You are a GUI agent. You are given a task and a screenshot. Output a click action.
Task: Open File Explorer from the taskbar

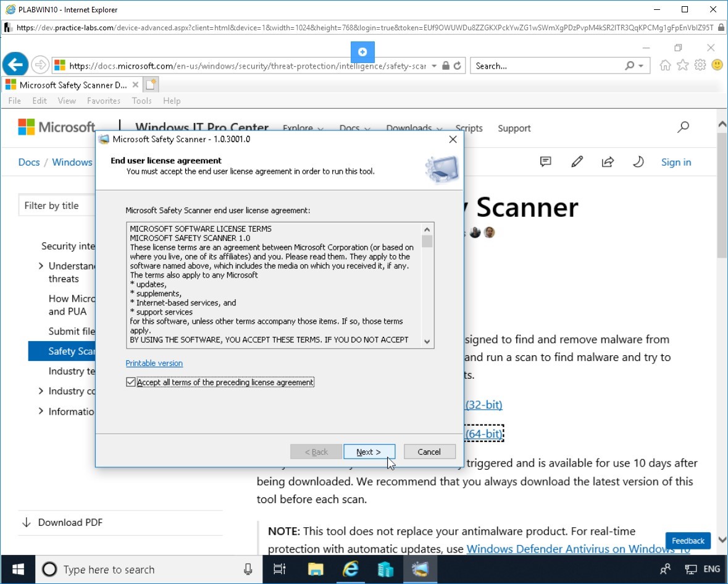[x=316, y=569]
